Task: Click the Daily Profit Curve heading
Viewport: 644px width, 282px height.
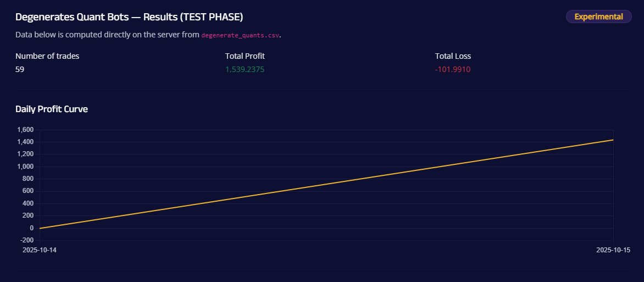Action: [51, 109]
